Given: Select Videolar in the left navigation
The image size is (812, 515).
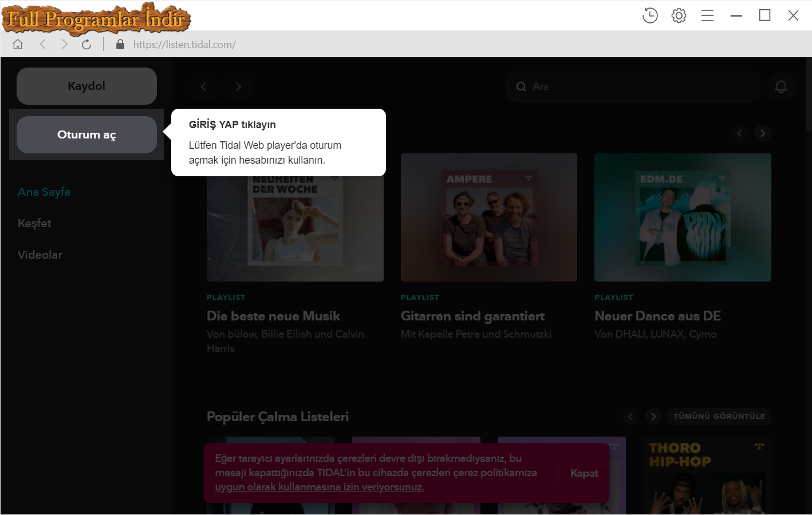Looking at the screenshot, I should [x=40, y=255].
